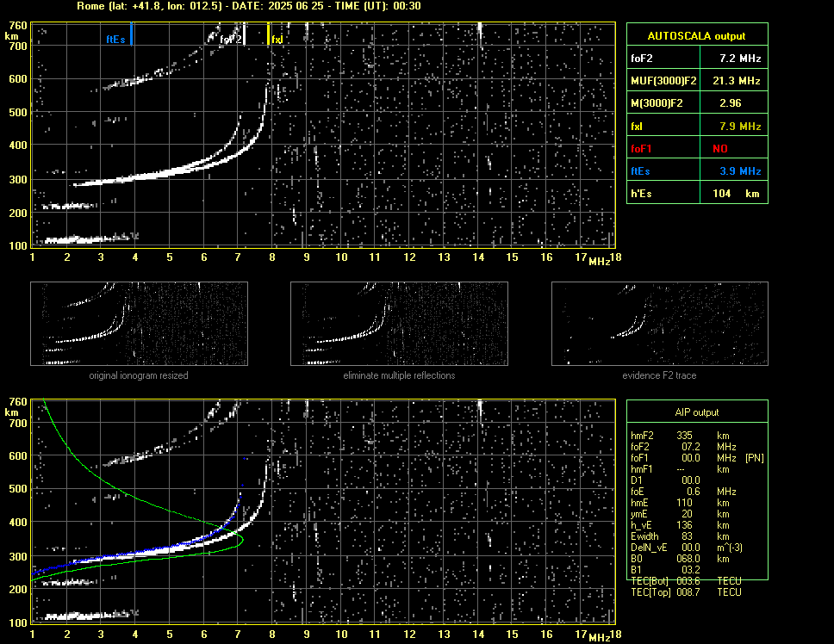Image resolution: width=834 pixels, height=644 pixels.
Task: Click the 'eliminate multiple reflections' caption
Action: [399, 375]
